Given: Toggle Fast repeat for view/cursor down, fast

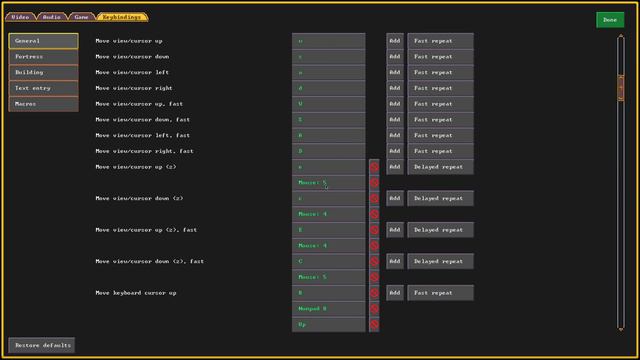Looking at the screenshot, I should coord(440,120).
